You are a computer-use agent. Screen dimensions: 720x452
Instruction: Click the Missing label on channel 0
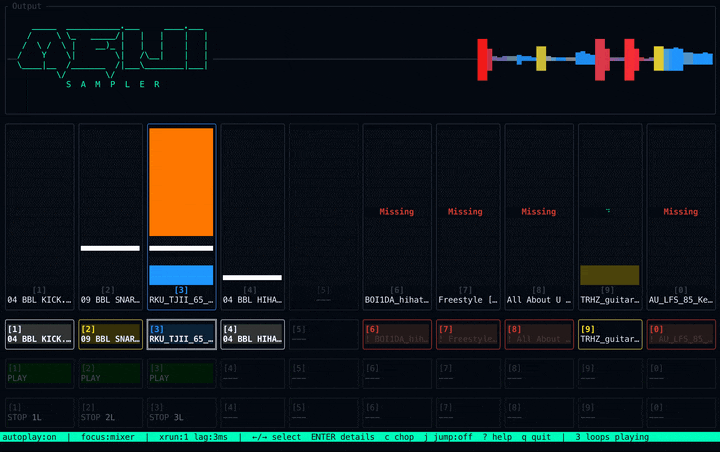click(x=681, y=212)
